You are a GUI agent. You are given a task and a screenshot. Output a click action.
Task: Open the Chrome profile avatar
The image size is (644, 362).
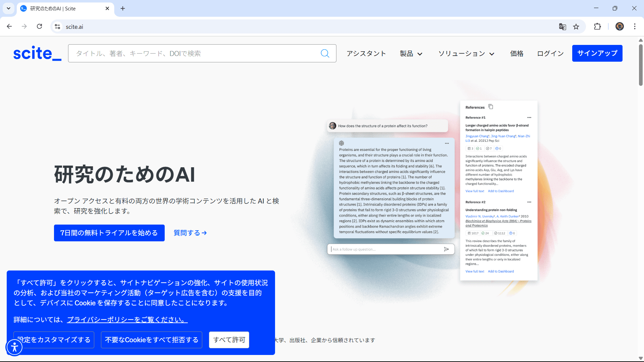(x=620, y=26)
